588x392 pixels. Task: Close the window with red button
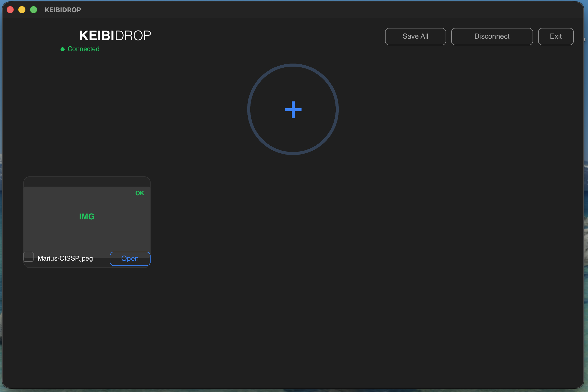pyautogui.click(x=10, y=10)
